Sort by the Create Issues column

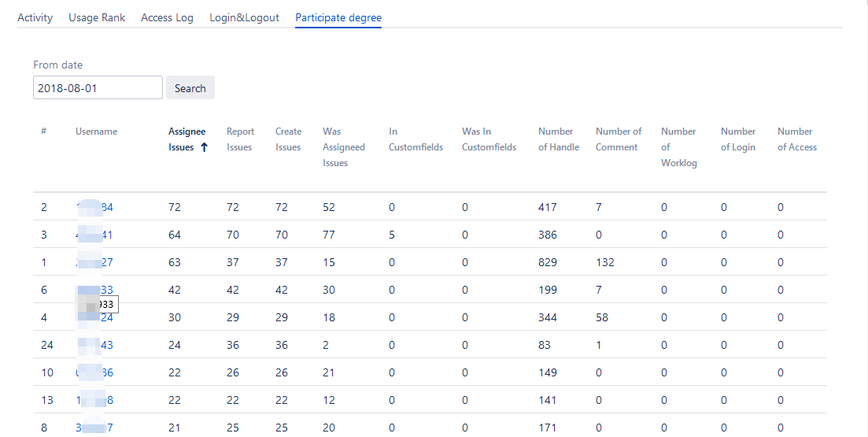pos(288,139)
